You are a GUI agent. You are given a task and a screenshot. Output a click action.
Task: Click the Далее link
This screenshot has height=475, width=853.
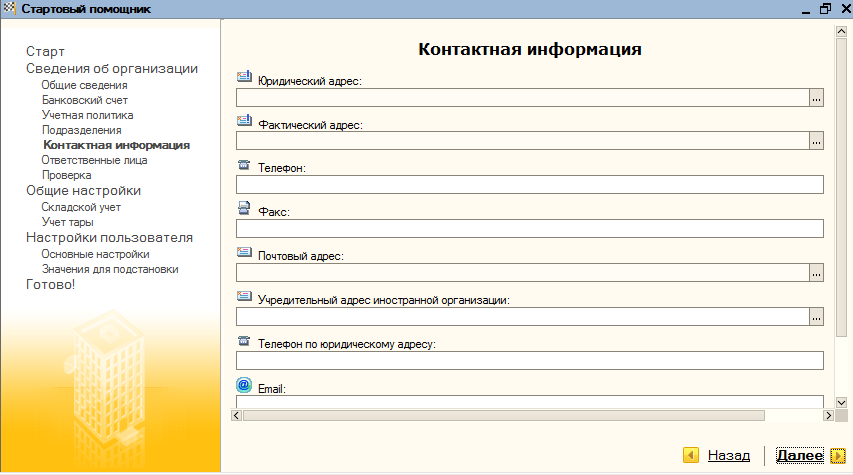pyautogui.click(x=800, y=455)
